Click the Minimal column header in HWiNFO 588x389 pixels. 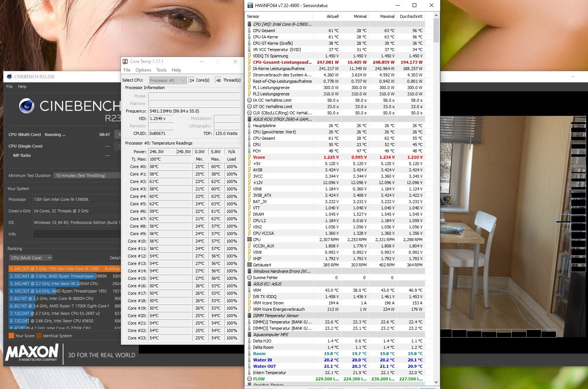[355, 16]
